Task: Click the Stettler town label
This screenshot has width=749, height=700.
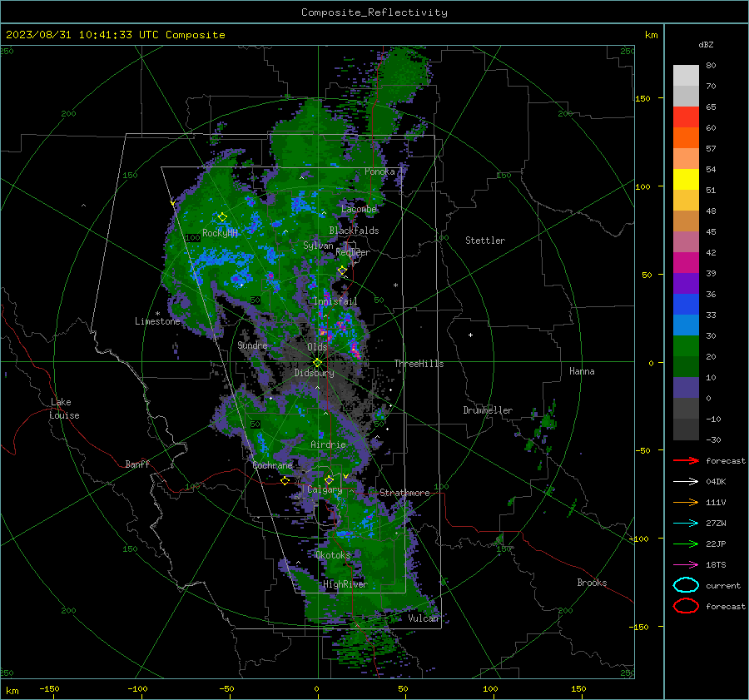Action: coord(485,241)
